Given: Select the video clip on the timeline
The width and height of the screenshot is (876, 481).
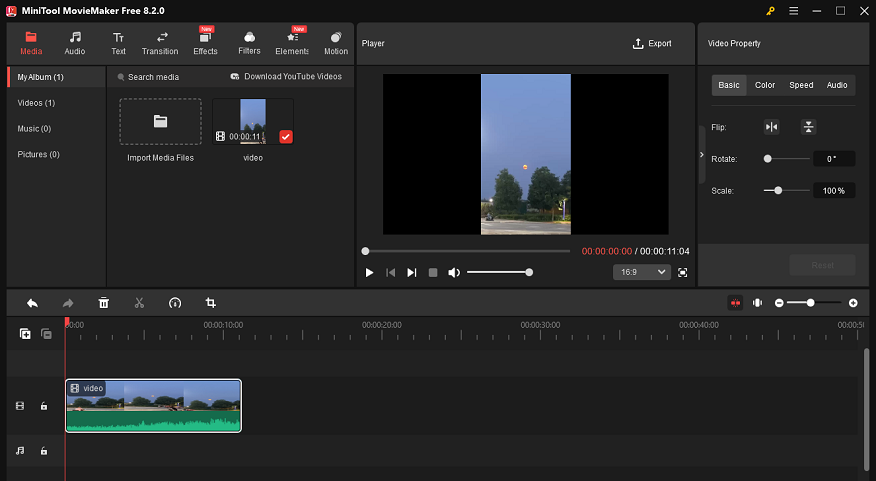Looking at the screenshot, I should pos(154,406).
